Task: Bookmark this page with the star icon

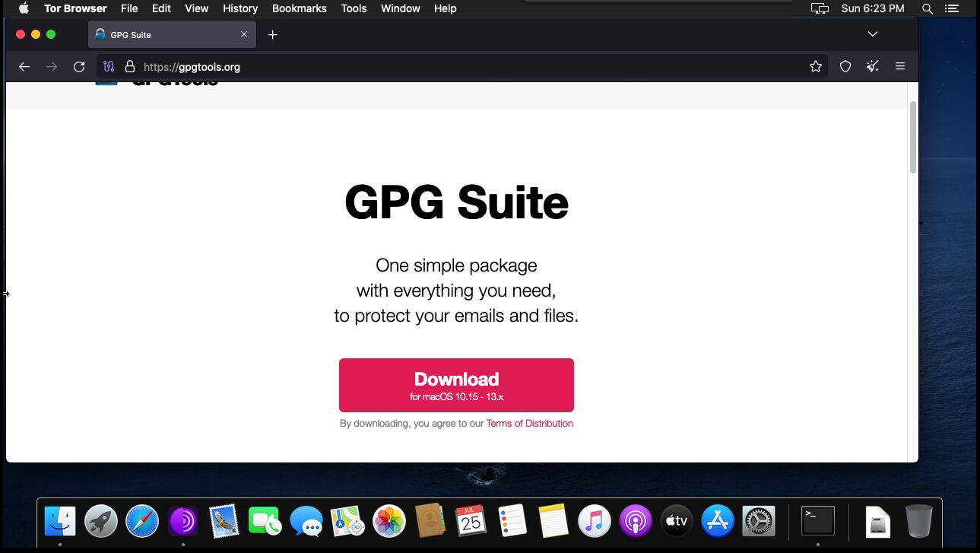Action: pos(816,67)
